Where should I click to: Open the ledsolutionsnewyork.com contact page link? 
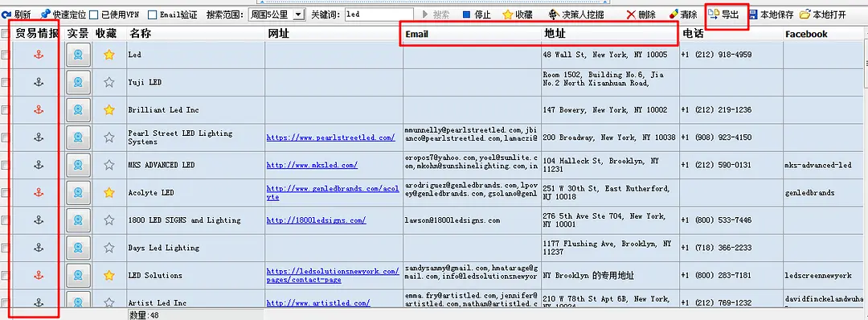tap(332, 275)
